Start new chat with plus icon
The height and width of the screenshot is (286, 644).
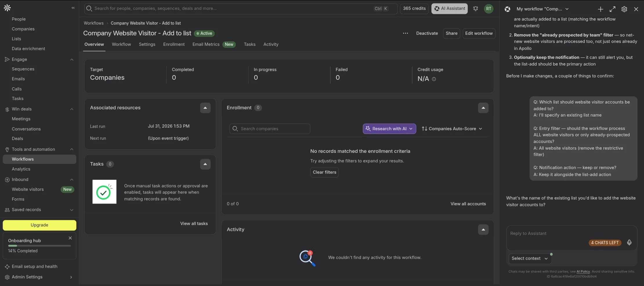(x=600, y=9)
